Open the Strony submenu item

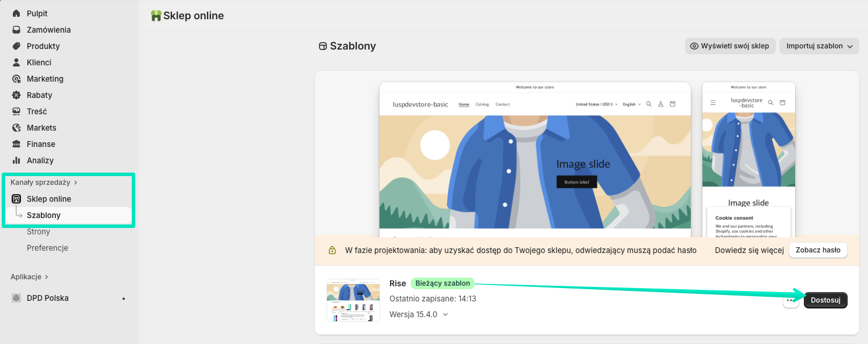pos(38,231)
